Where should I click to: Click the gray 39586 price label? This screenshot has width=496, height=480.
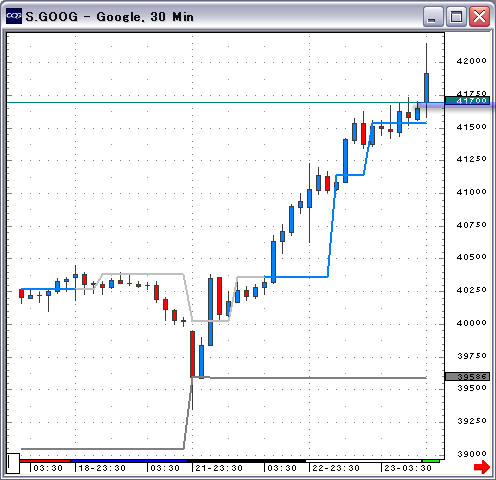[467, 377]
